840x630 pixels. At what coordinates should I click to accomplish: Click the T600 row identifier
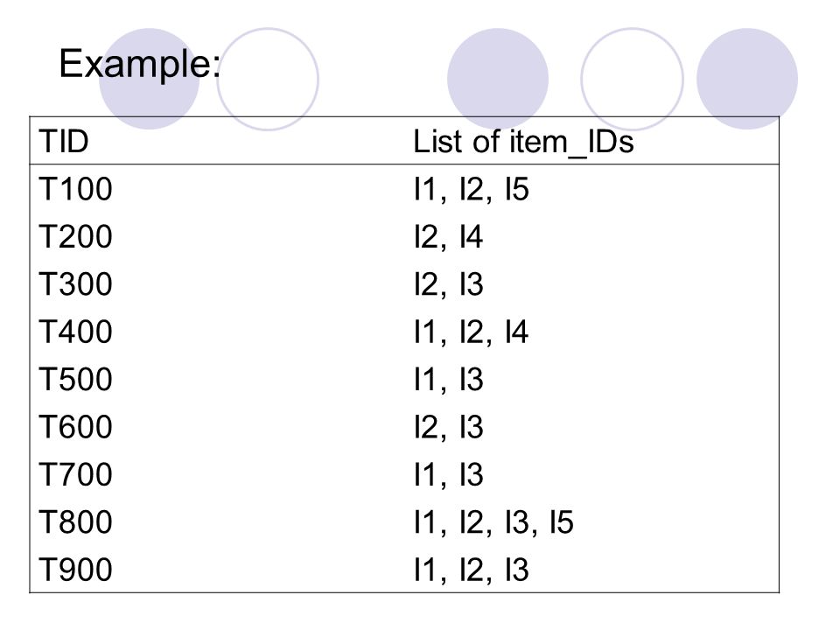tap(75, 427)
